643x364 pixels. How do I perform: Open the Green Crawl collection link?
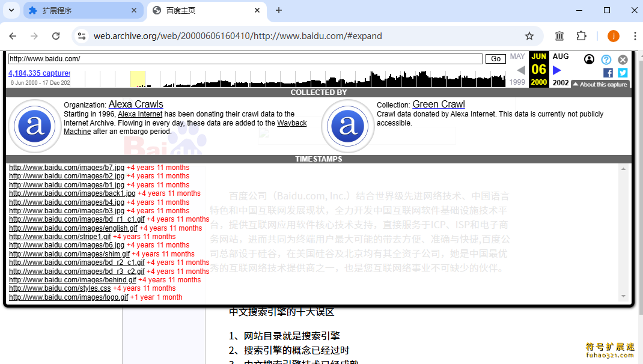point(438,104)
